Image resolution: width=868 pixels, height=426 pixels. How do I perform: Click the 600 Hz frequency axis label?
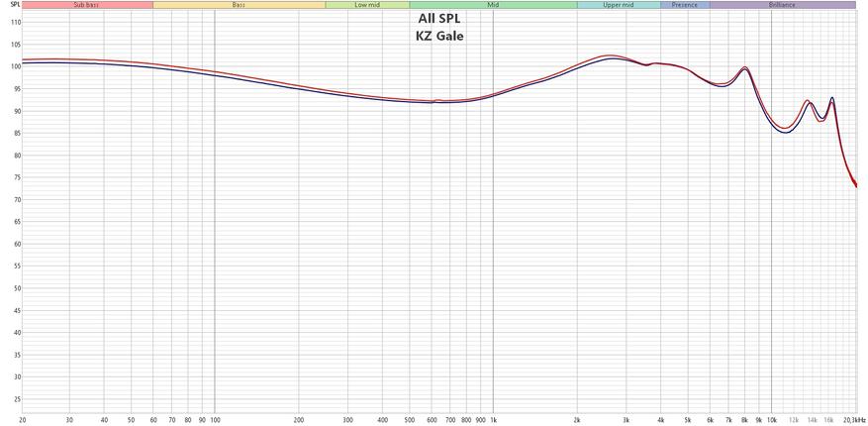tap(432, 420)
